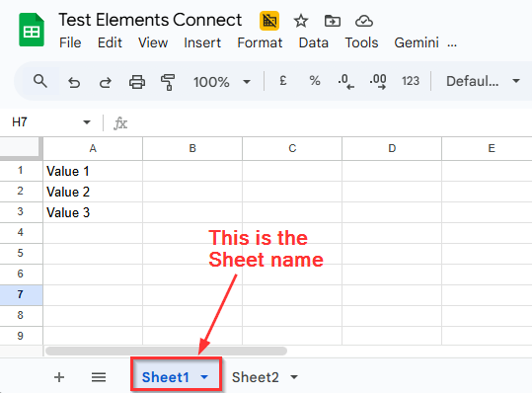Open the all sheets list icon
Screen dimensions: 532x393
point(99,377)
